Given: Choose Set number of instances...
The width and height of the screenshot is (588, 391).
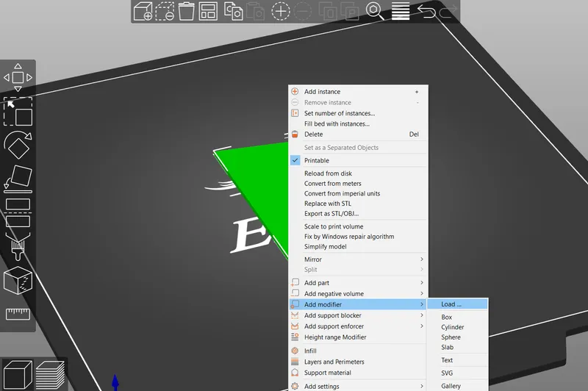Looking at the screenshot, I should coord(358,113).
